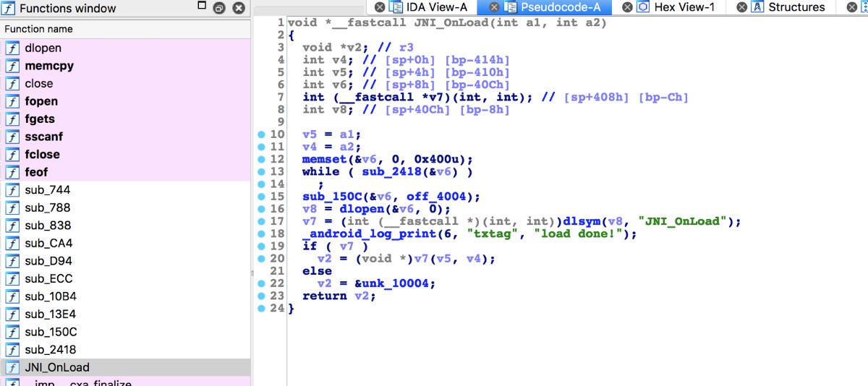The image size is (868, 386).
Task: Click the 'v5 = a1;' assignment
Action: pos(332,134)
